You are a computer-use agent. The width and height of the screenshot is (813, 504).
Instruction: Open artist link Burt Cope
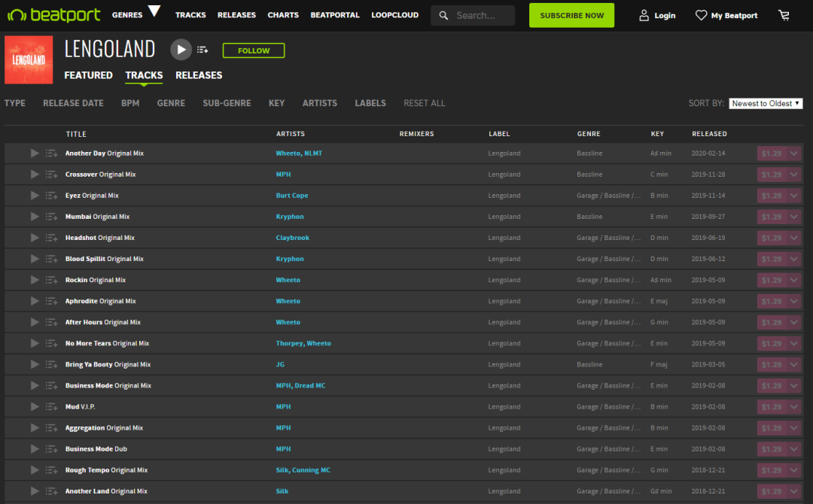(292, 196)
